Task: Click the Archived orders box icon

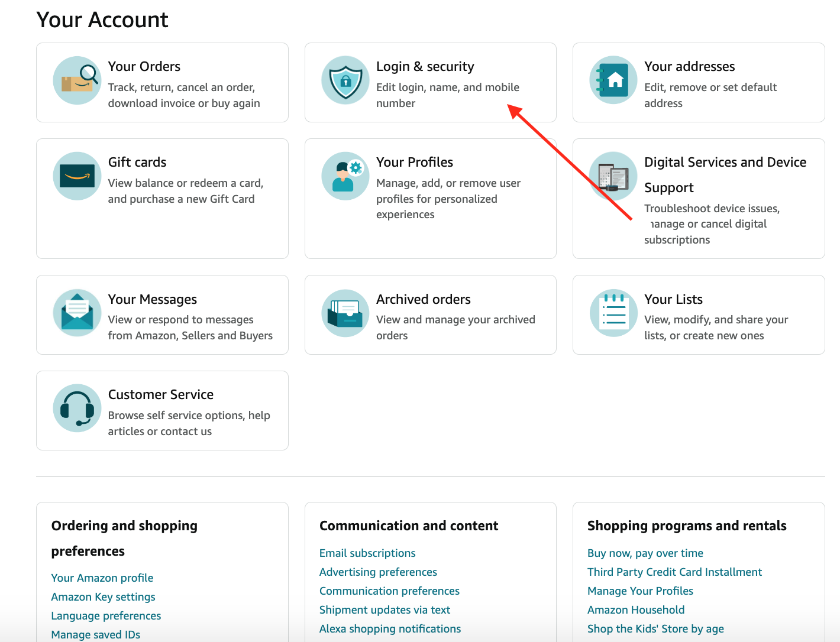Action: [x=345, y=313]
